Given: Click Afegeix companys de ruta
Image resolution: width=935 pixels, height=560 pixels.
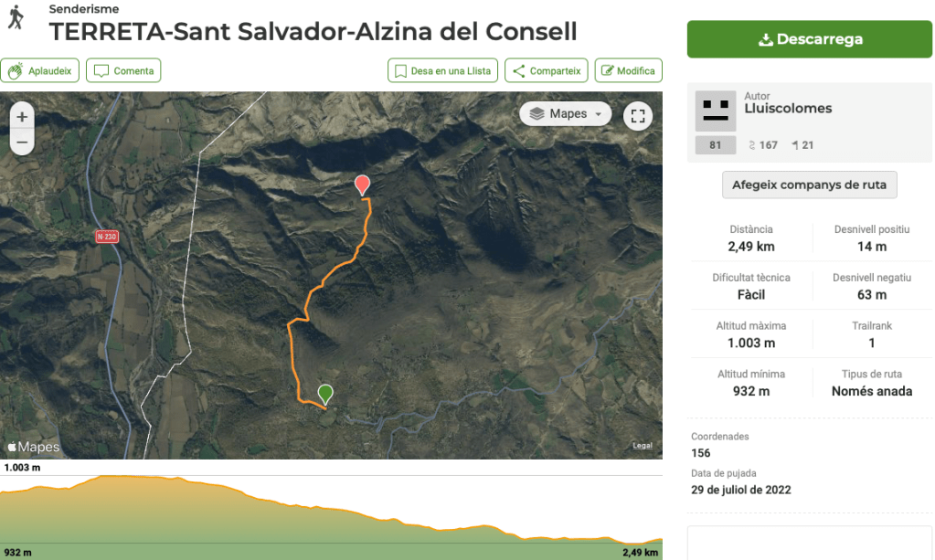Looking at the screenshot, I should pos(809,185).
